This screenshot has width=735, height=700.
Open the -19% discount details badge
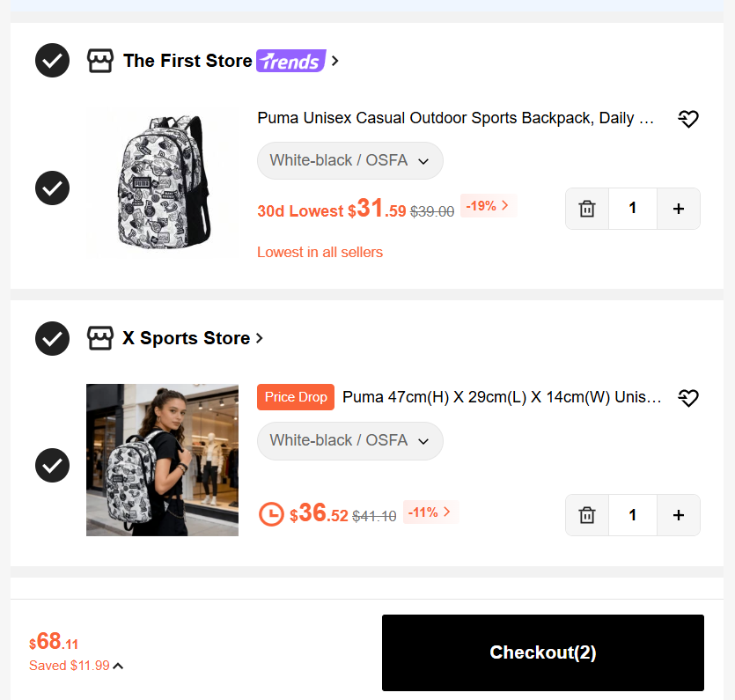[x=488, y=205]
